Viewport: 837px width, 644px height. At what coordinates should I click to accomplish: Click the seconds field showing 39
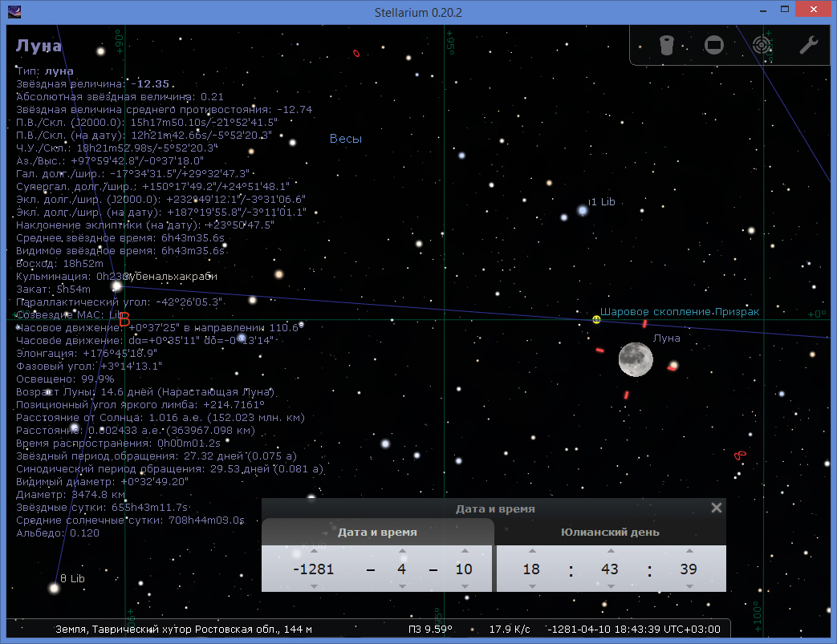(x=689, y=569)
